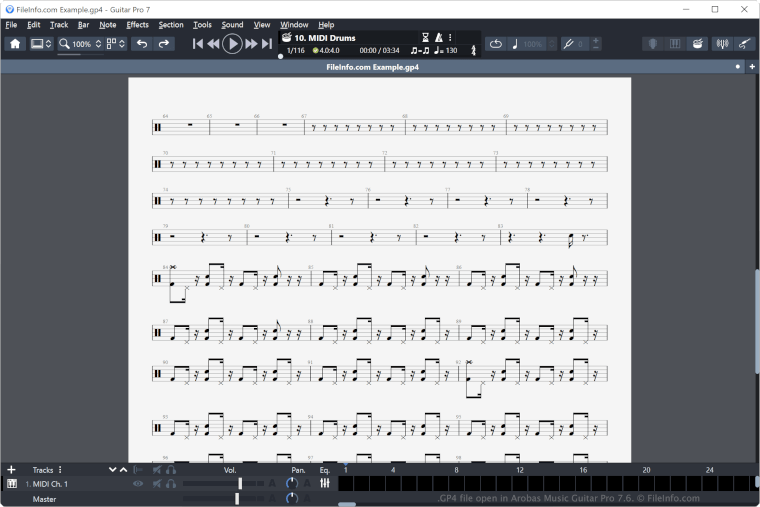
Task: Move track up with the up chevron
Action: 123,470
